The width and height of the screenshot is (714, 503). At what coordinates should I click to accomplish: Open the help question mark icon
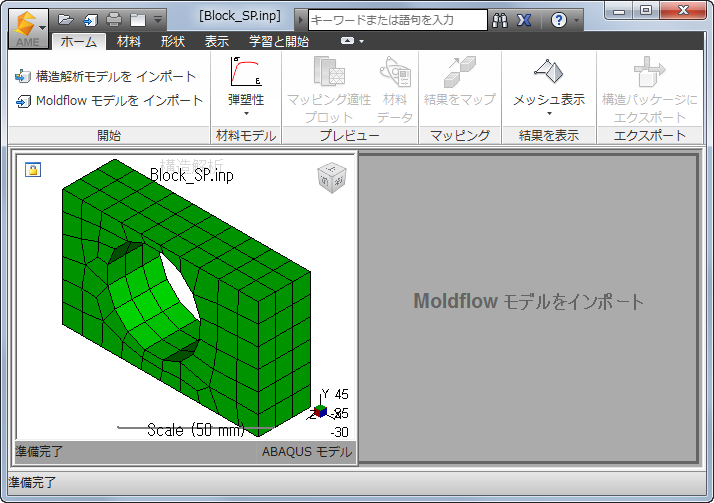click(x=559, y=20)
